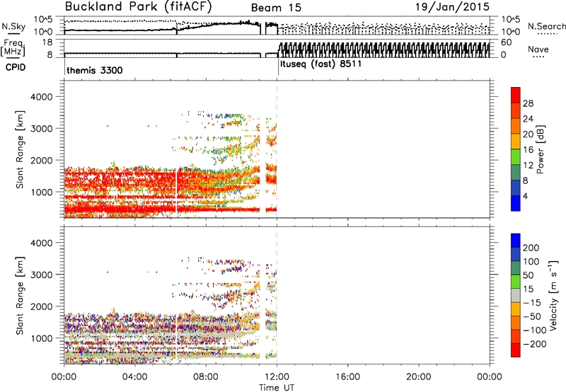Screen dimensions: 566x392
Task: Click the 'Velocity [m s-1]' colorbar label
Action: point(553,295)
